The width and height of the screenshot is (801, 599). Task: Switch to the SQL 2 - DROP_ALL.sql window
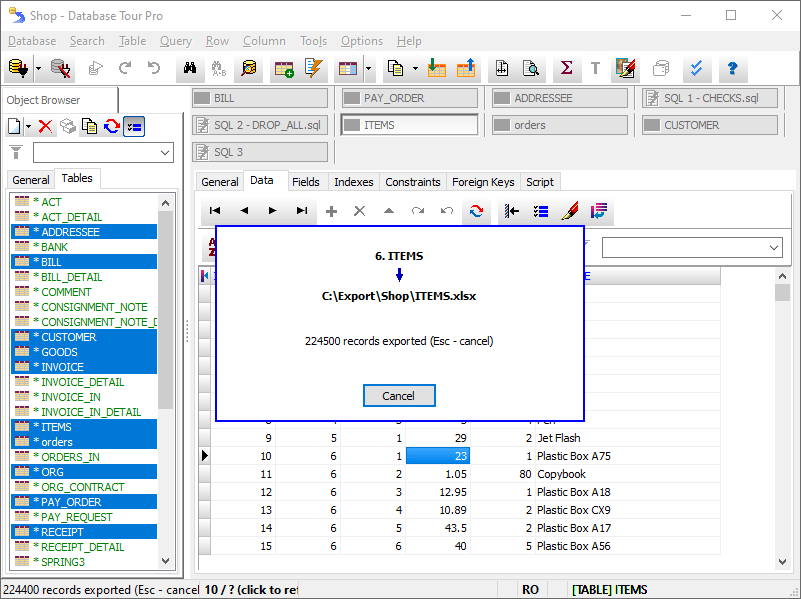coord(259,125)
